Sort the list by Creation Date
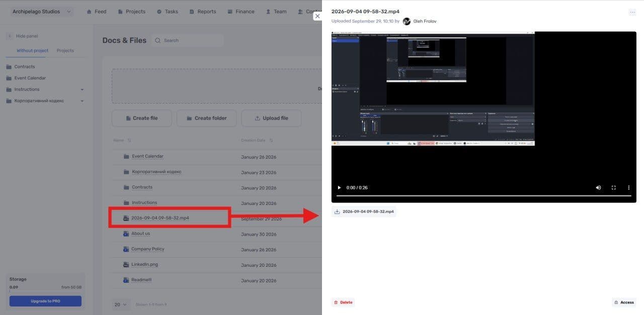 tap(258, 140)
